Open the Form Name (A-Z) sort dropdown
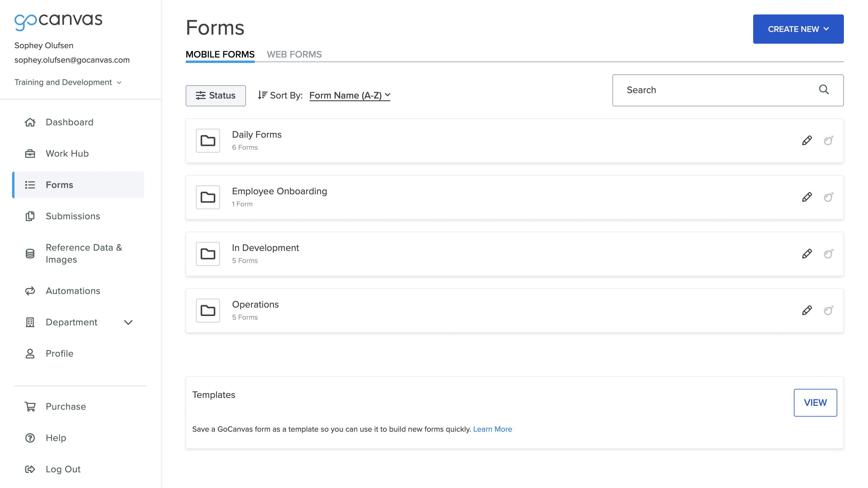Viewport: 868px width, 488px height. (349, 95)
